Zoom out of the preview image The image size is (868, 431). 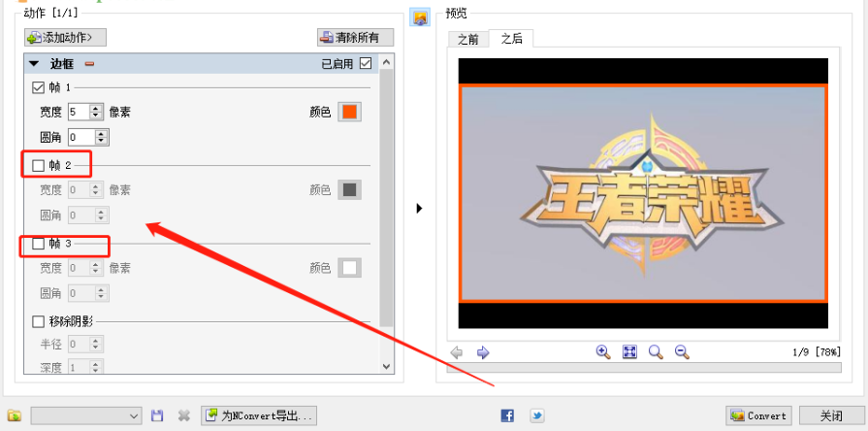[x=682, y=352]
